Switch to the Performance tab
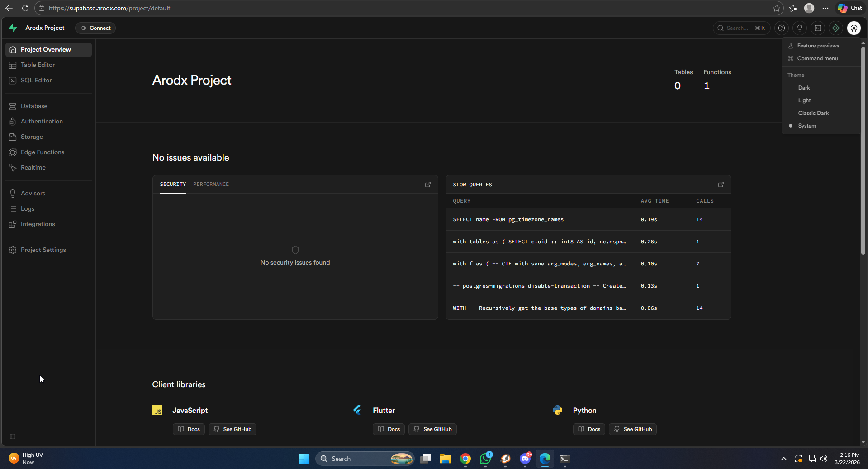 (211, 184)
